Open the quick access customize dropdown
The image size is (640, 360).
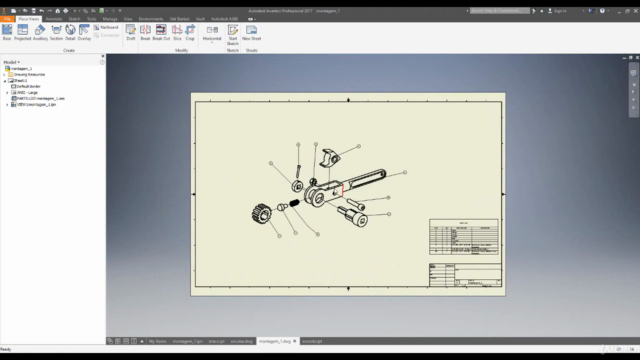tap(120, 11)
